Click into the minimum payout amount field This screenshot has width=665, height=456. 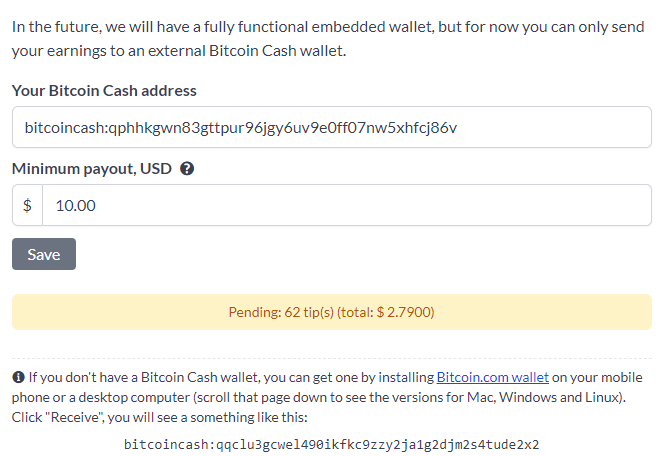coord(346,205)
